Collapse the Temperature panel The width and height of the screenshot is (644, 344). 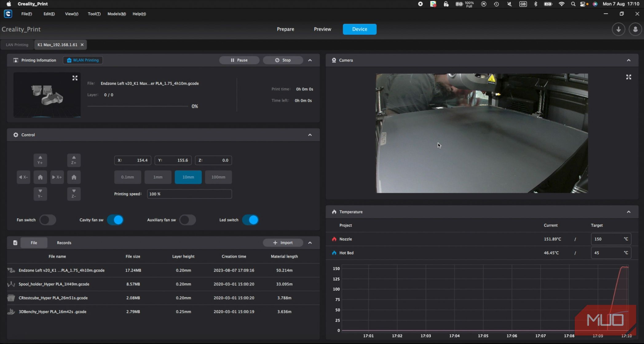pos(629,212)
